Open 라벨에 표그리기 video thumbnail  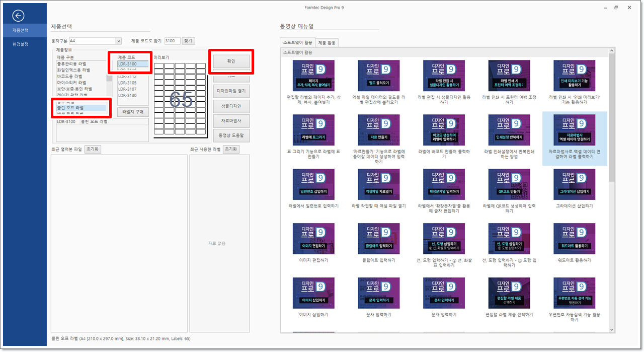[313, 130]
